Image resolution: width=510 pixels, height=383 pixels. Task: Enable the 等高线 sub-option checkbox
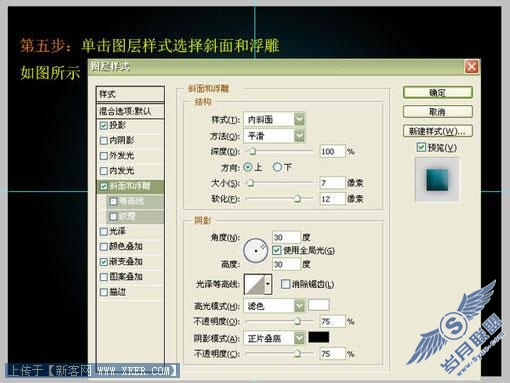point(113,201)
